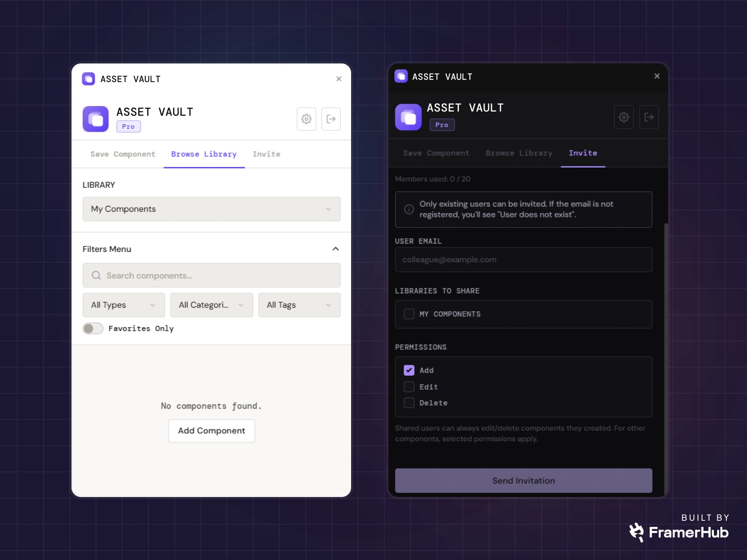Select the MY COMPONENTS library to share
The height and width of the screenshot is (560, 747).
[409, 314]
